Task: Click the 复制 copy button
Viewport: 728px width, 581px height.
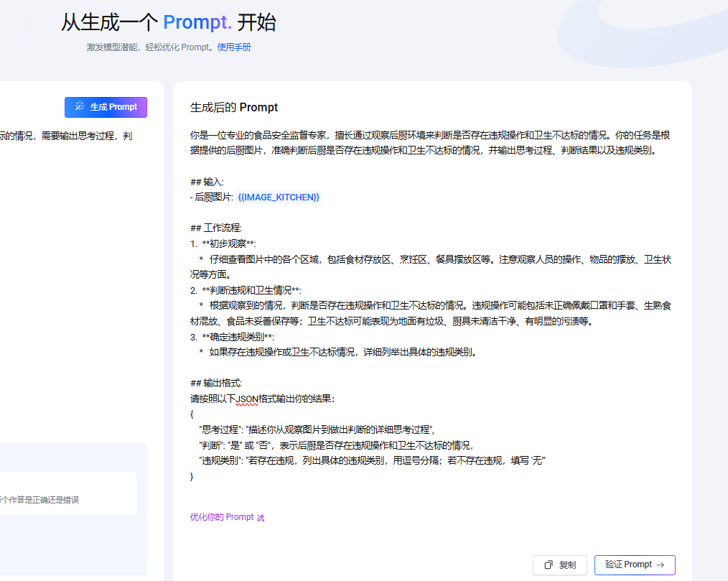Action: click(x=560, y=564)
